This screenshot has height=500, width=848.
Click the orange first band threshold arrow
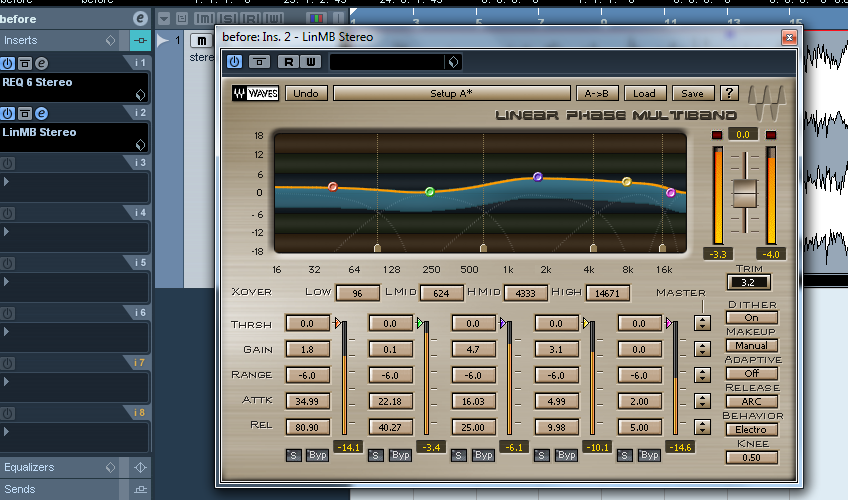pos(337,323)
